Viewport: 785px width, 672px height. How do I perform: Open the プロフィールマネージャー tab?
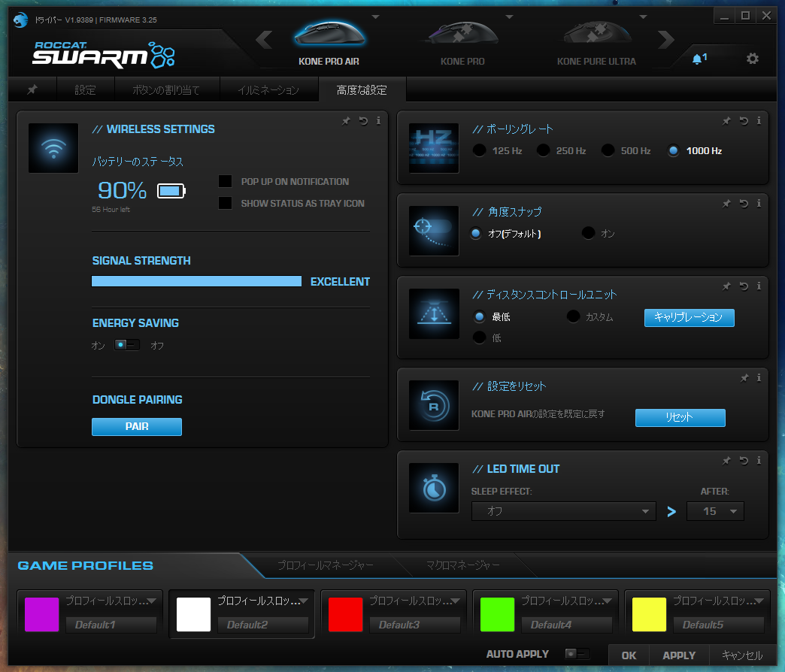(x=326, y=565)
